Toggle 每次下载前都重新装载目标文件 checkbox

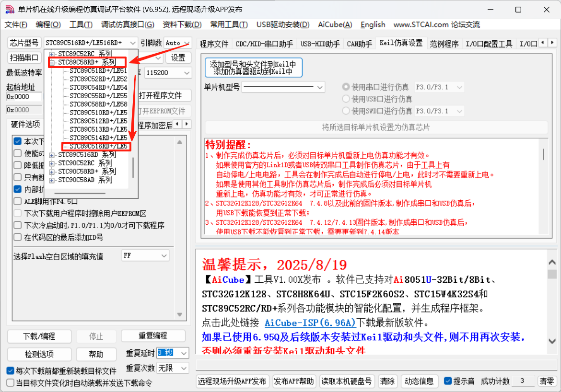[x=11, y=370]
